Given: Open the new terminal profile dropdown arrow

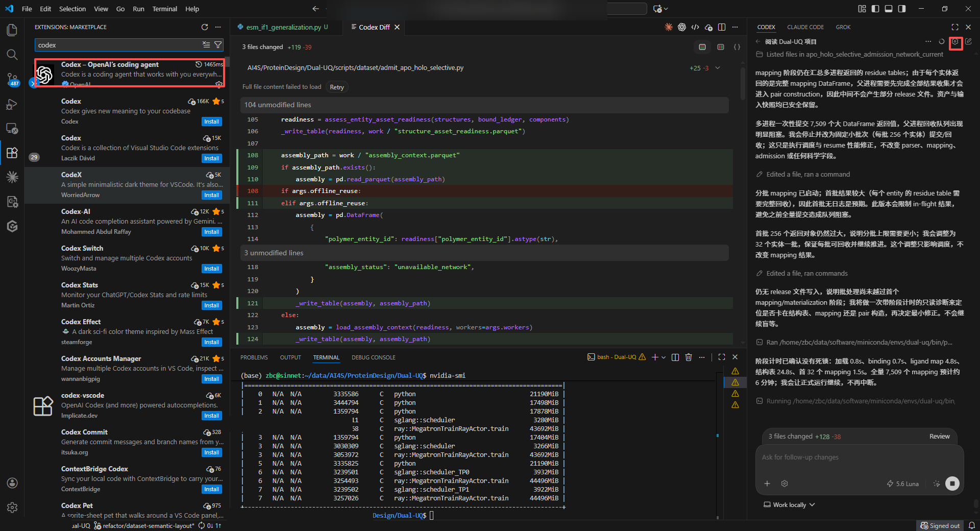Looking at the screenshot, I should 664,357.
